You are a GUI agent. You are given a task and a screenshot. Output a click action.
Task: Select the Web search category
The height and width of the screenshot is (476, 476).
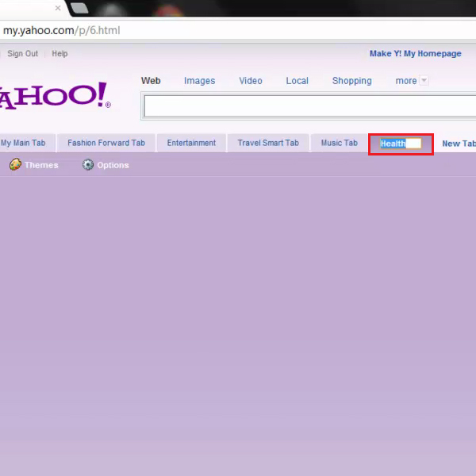coord(151,81)
